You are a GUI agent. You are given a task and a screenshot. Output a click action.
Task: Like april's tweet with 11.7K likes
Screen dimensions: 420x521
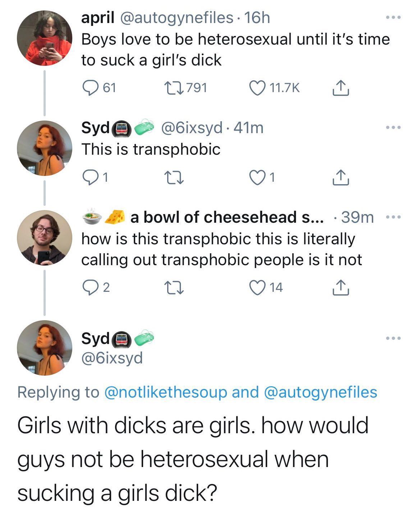click(x=256, y=88)
